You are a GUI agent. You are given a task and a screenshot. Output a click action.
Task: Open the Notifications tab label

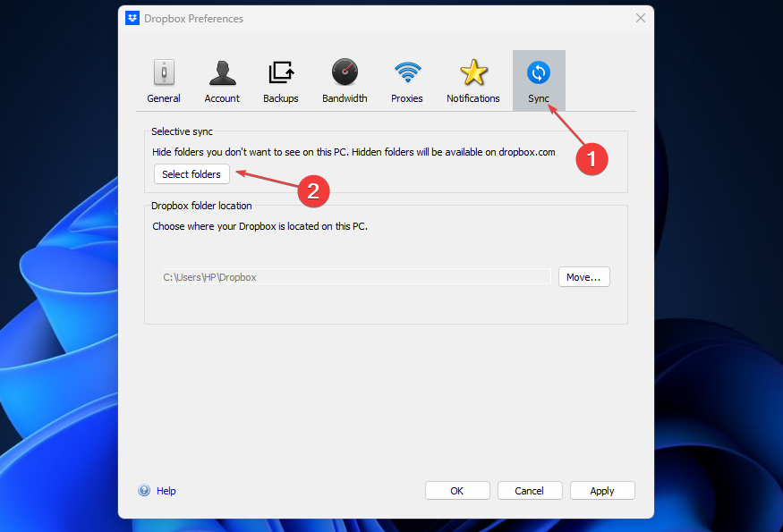(x=472, y=98)
